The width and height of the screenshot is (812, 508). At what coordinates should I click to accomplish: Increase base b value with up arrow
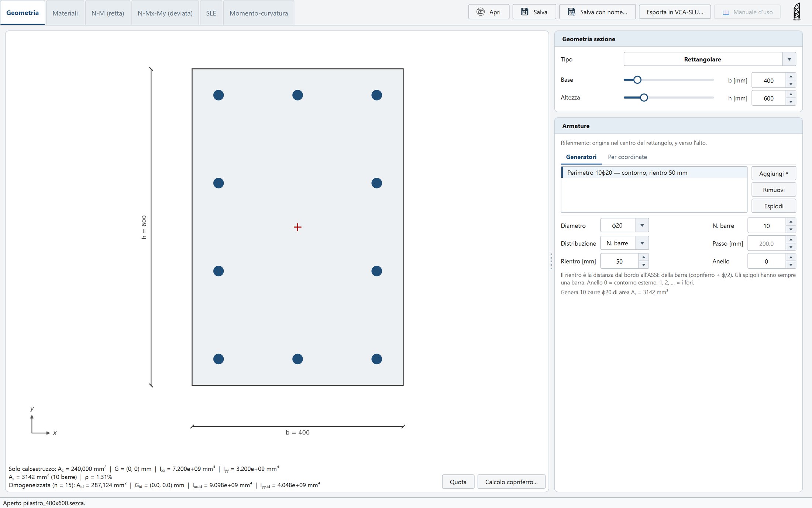(x=791, y=76)
